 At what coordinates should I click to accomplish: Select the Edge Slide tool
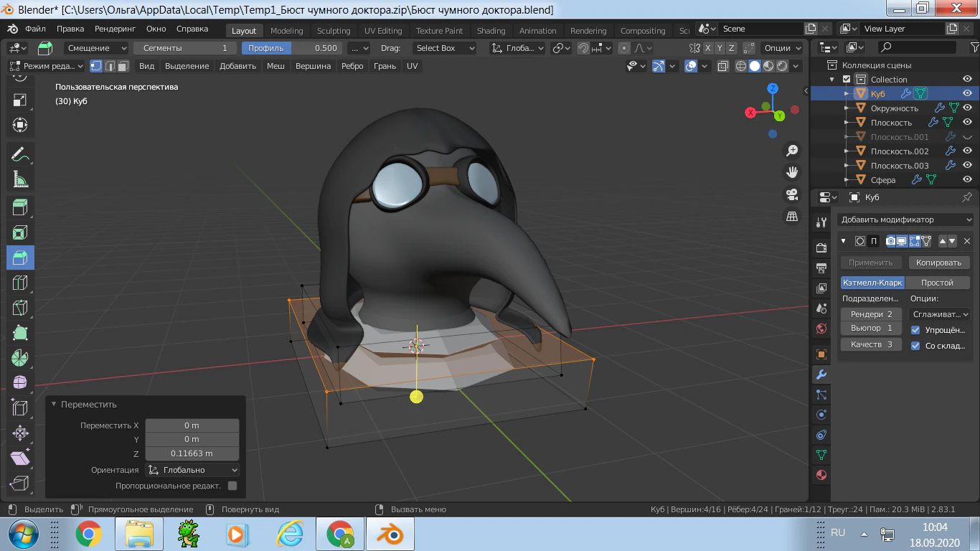coord(20,408)
